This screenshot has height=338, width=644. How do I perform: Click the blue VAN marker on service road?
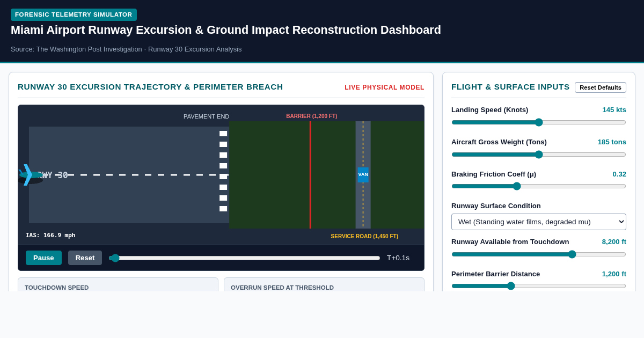pos(363,174)
